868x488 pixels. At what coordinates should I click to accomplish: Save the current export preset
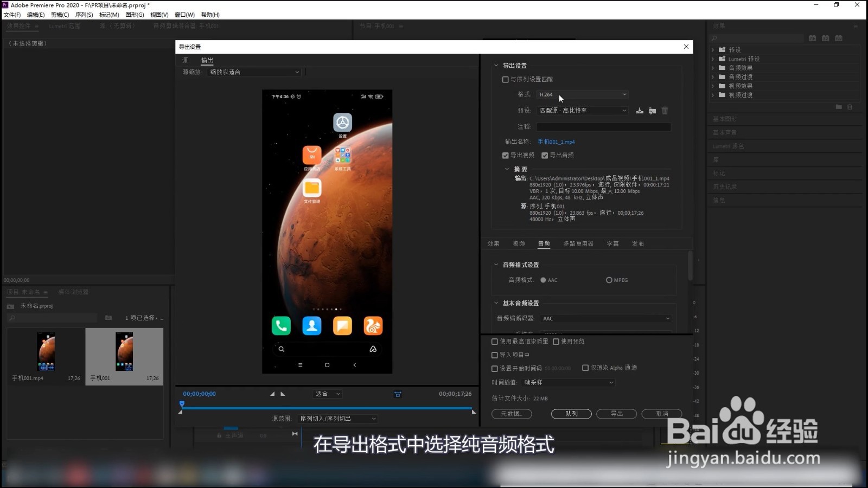point(639,111)
